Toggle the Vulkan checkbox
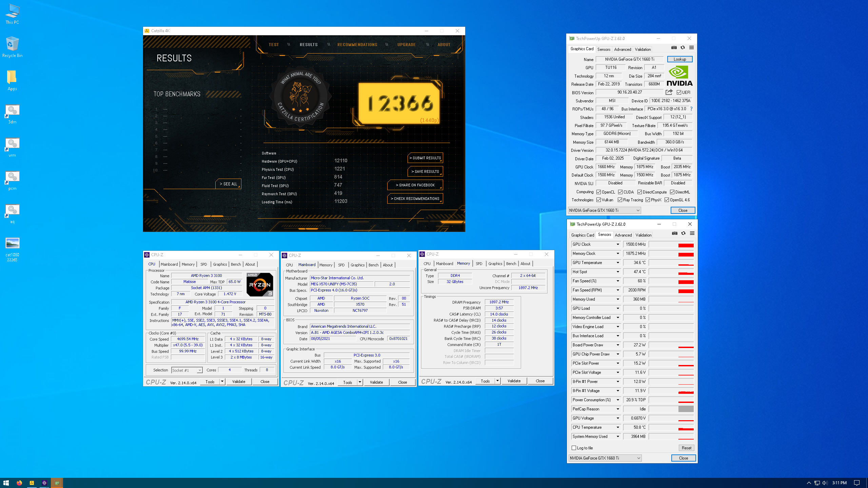The height and width of the screenshot is (488, 868). coord(599,200)
